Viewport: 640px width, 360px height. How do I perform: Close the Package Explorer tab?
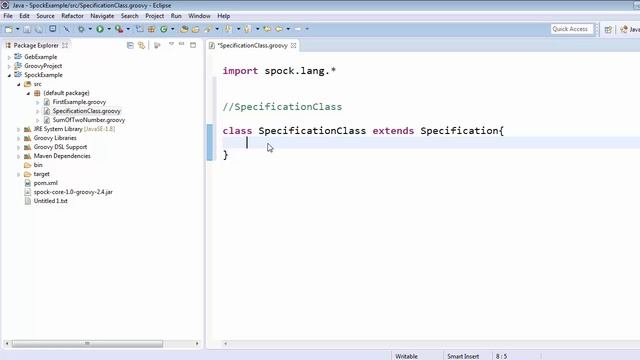click(65, 45)
